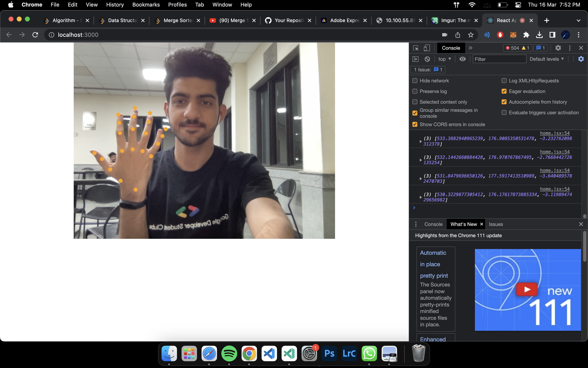Switch to the Issues drawer tab

coord(496,224)
